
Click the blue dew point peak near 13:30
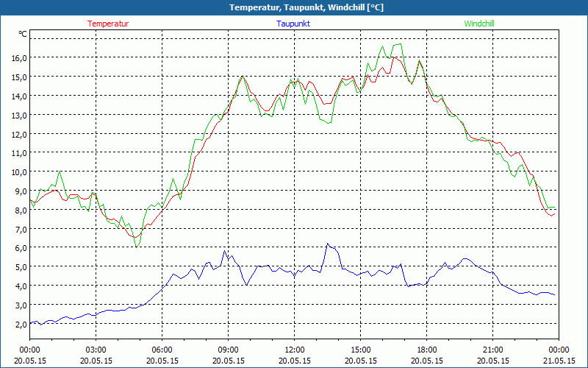[x=327, y=244]
